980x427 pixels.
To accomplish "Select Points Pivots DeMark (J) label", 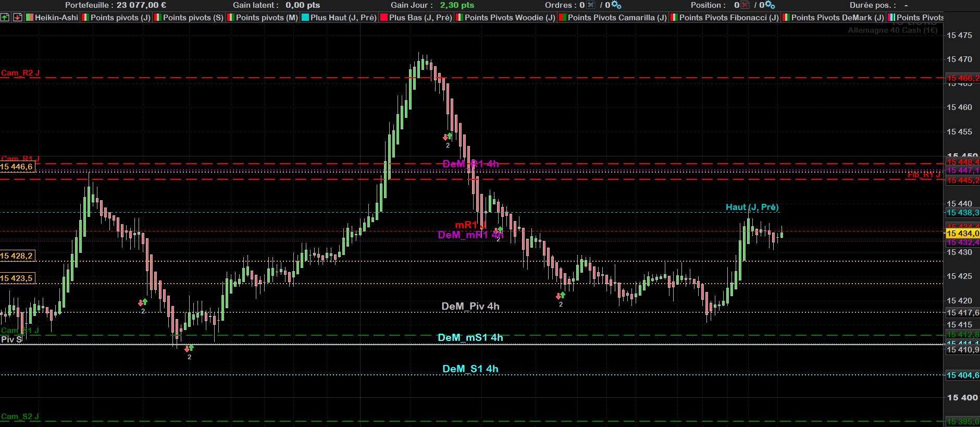I will [837, 17].
